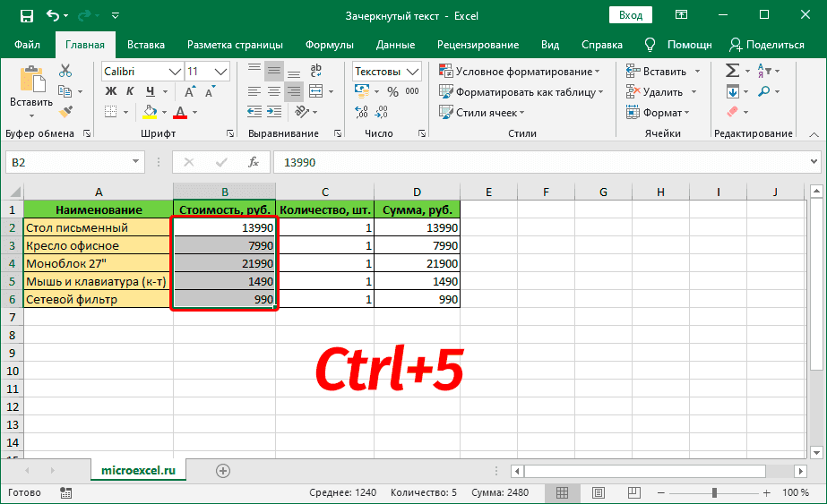Select the Format Painter brush
Viewport: 827px width, 504px height.
point(65,111)
